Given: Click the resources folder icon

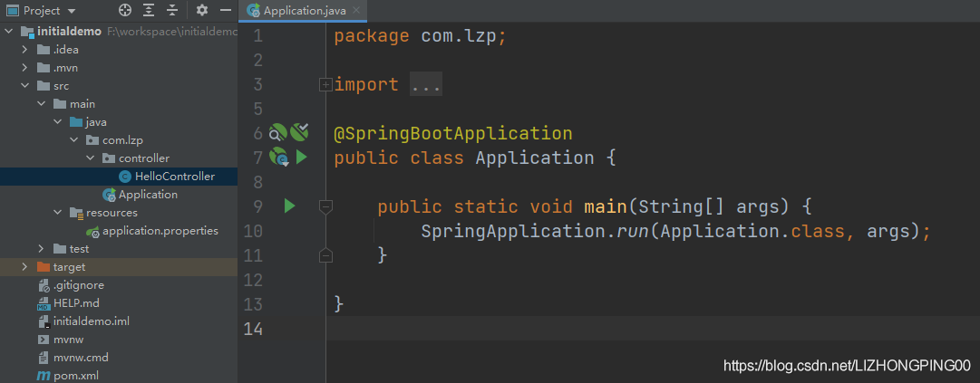Looking at the screenshot, I should click(x=76, y=213).
